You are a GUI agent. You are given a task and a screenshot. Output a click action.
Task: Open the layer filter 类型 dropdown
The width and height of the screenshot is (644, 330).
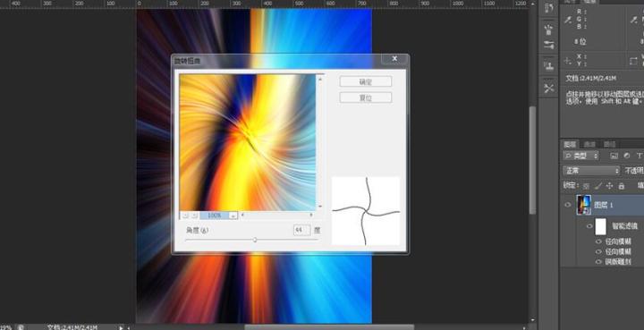580,156
